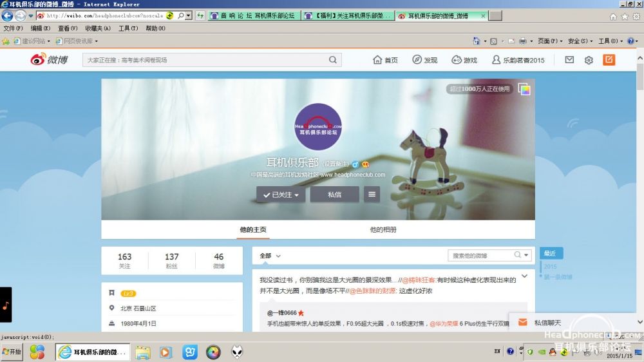Screen dimensions: 644x362
Task: Open Weibo messages envelope icon
Action: [x=569, y=60]
